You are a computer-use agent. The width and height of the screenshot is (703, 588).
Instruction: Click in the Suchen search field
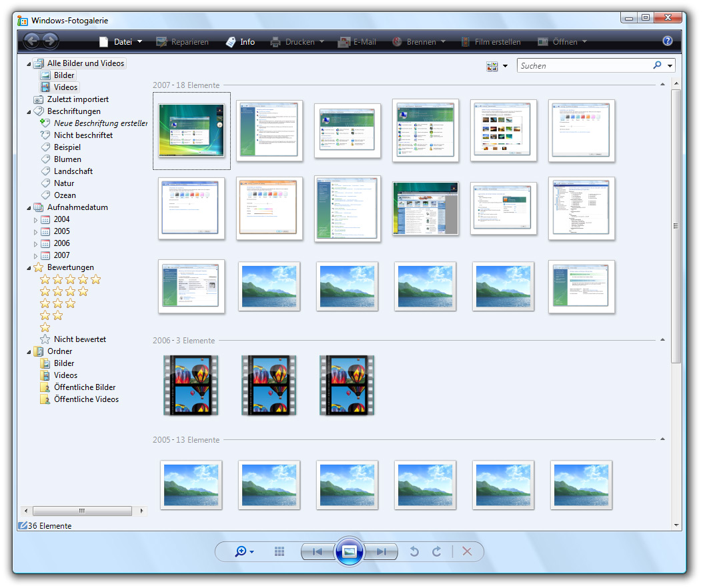pos(584,65)
